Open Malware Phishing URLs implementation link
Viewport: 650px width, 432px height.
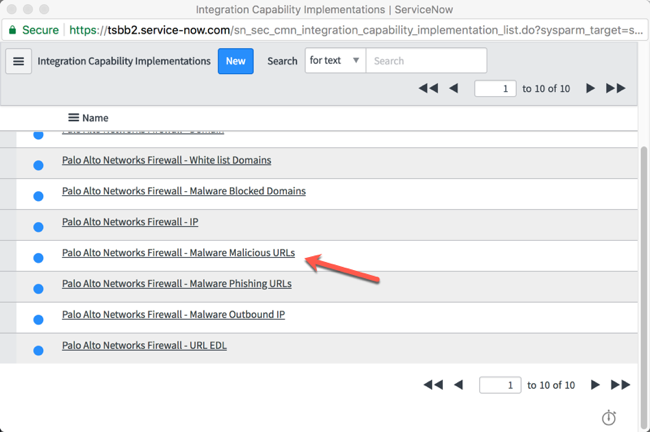tap(177, 284)
